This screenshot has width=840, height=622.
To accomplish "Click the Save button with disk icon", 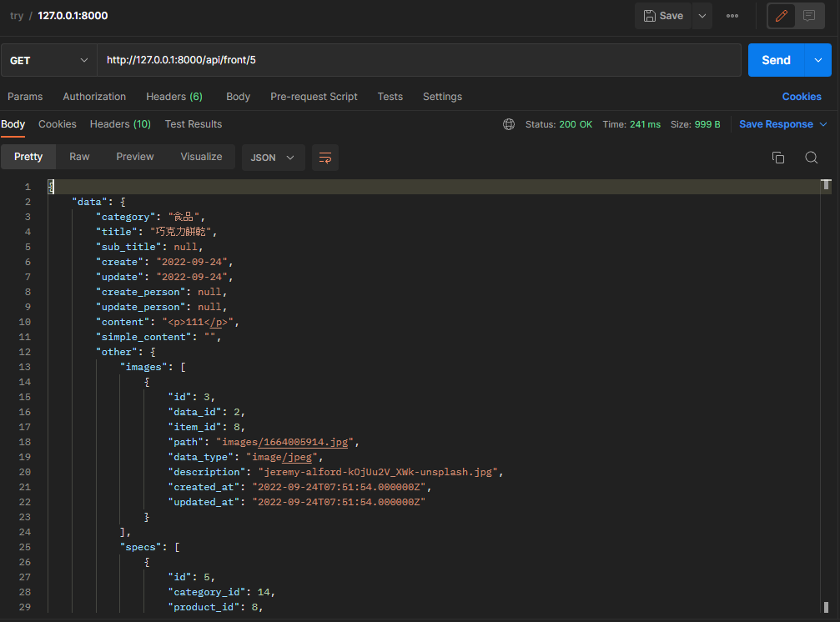I will pyautogui.click(x=663, y=16).
